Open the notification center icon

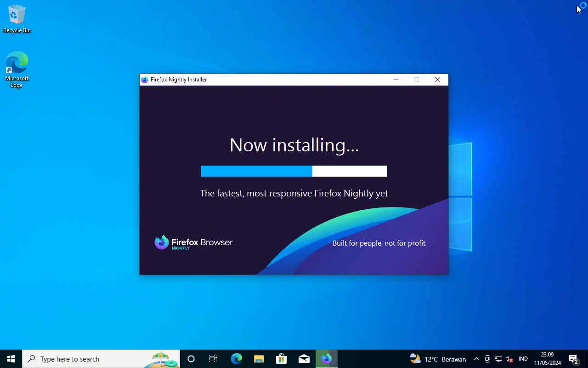click(x=574, y=359)
